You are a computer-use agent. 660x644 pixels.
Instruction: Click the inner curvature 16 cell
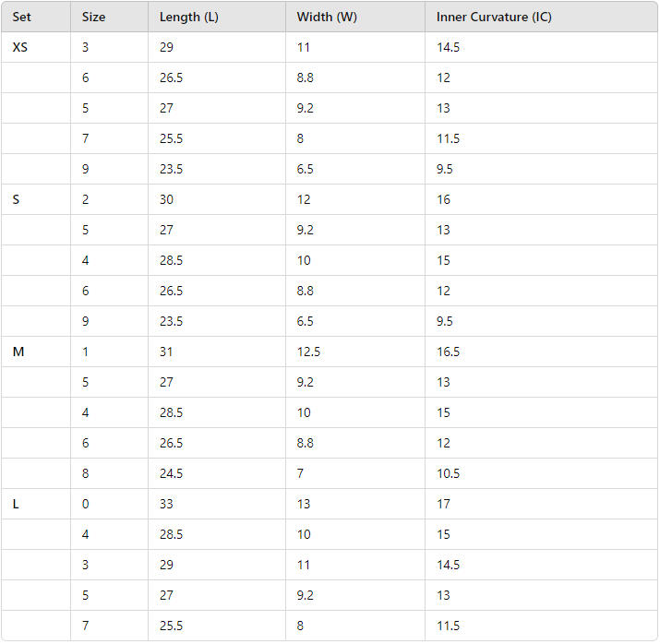444,199
